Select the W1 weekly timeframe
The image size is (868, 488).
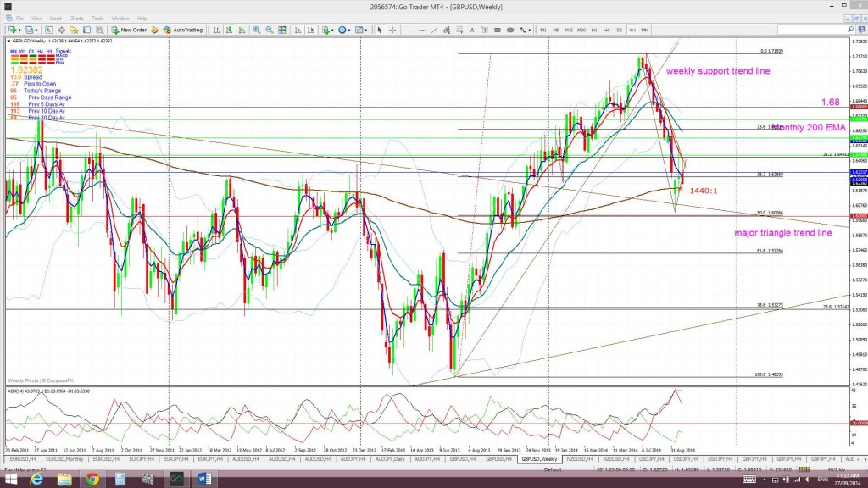click(632, 30)
